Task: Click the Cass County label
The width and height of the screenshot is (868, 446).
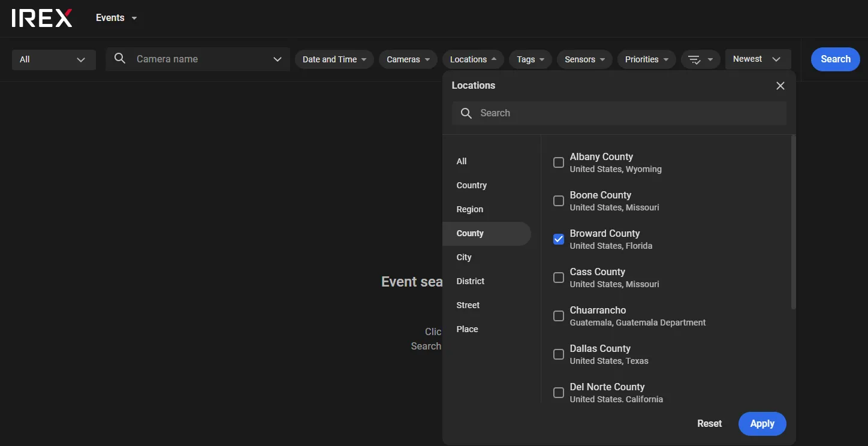Action: pos(597,272)
